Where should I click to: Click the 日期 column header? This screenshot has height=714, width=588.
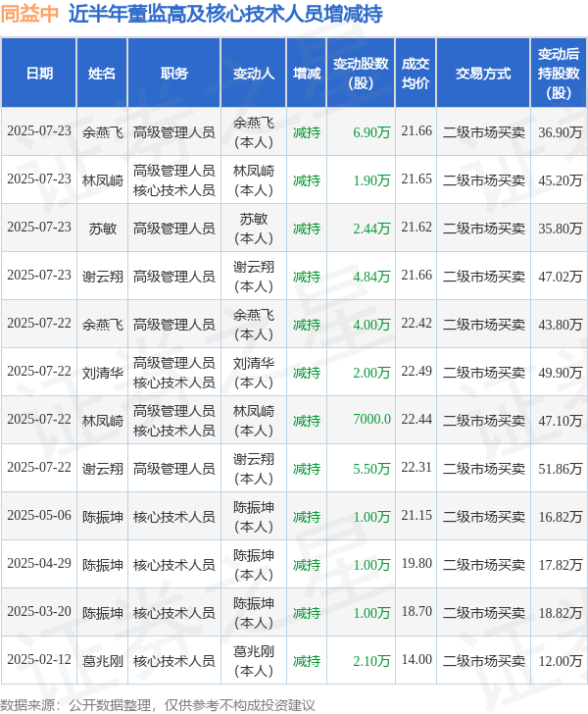(x=39, y=74)
